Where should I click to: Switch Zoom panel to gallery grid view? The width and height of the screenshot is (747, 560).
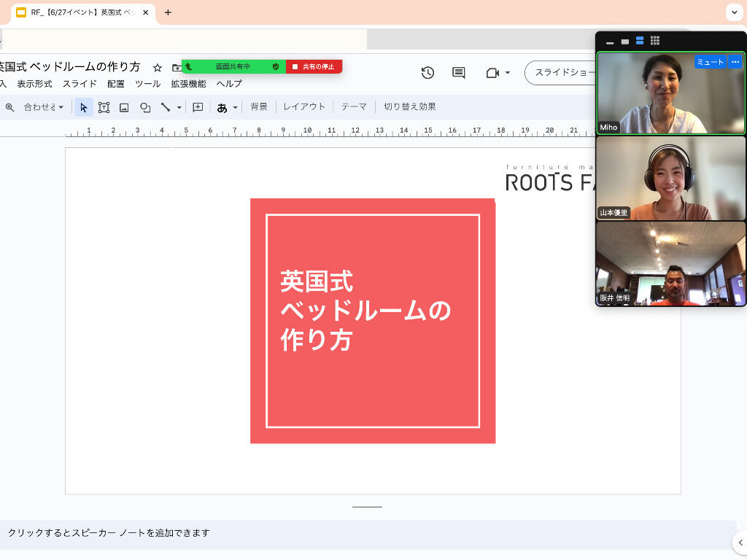coord(655,41)
